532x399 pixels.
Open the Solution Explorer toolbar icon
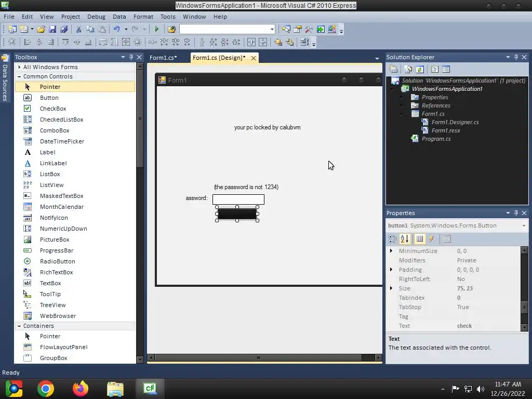(x=286, y=29)
